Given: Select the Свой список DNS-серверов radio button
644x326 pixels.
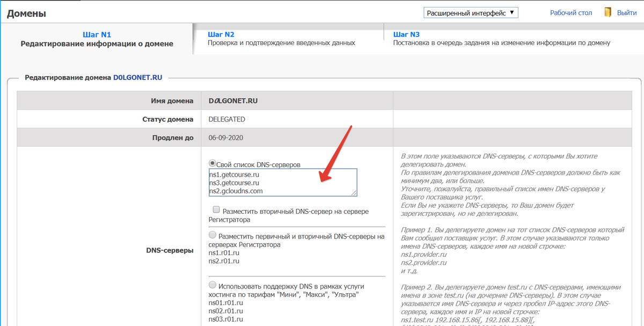Looking at the screenshot, I should click(213, 163).
